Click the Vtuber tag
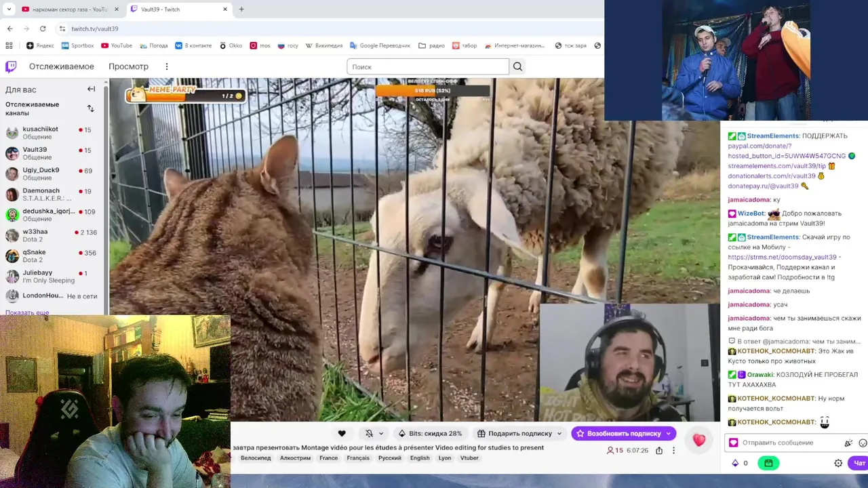This screenshot has width=868, height=488. [x=469, y=458]
